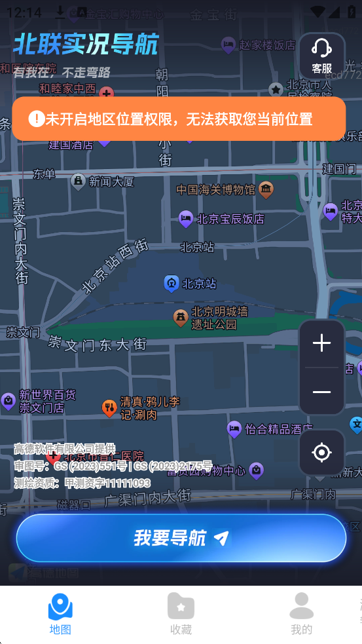Image resolution: width=362 pixels, height=644 pixels.
Task: Start navigation with 我要导航
Action: pos(181,538)
